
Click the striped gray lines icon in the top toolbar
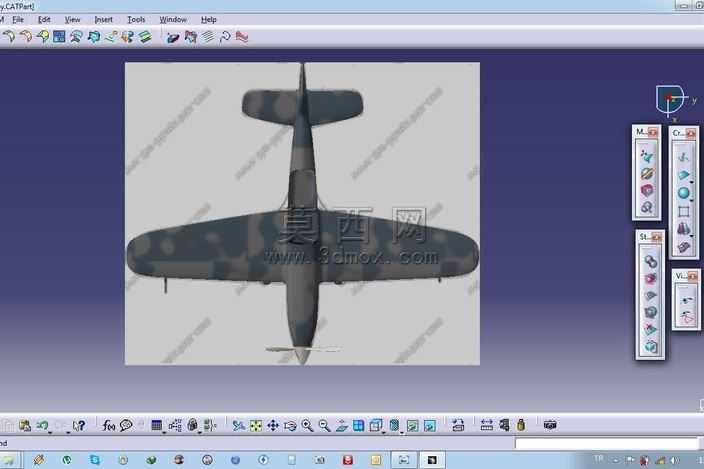(207, 37)
